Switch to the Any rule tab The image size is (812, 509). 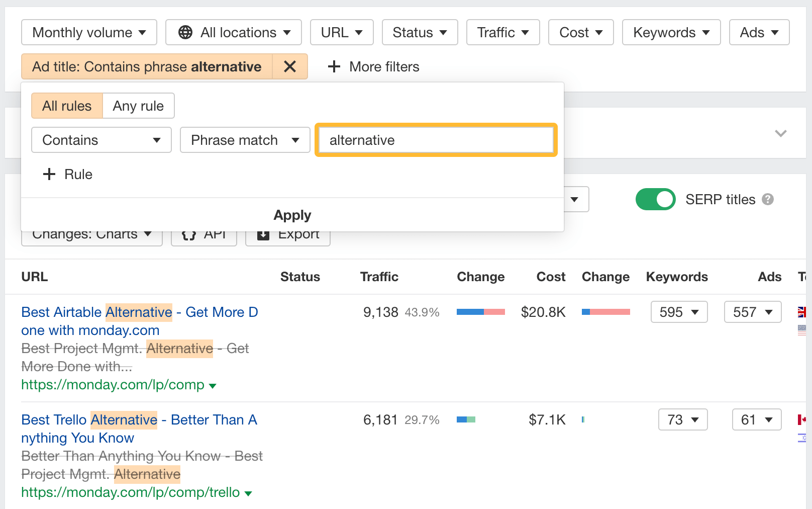pos(138,106)
